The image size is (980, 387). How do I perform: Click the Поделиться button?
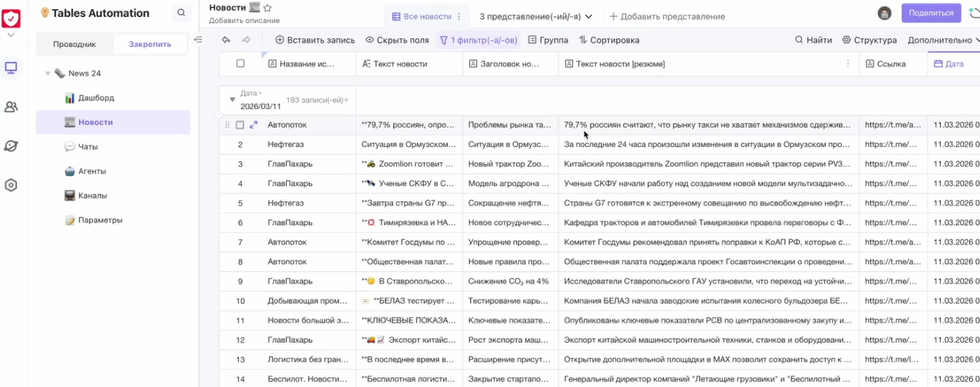point(931,12)
